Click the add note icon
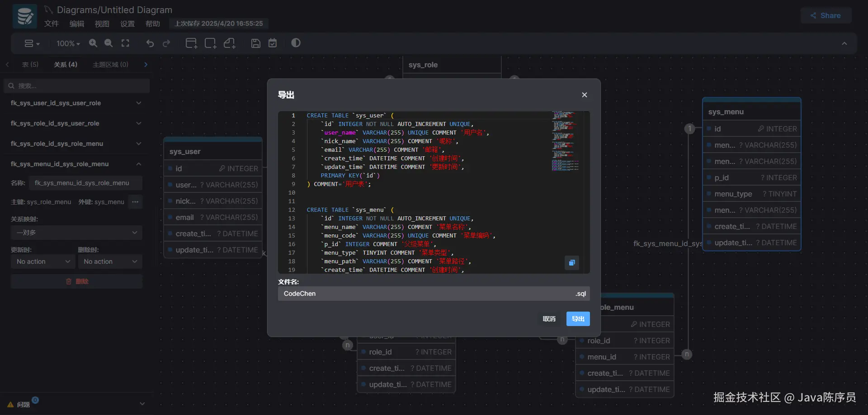 230,43
